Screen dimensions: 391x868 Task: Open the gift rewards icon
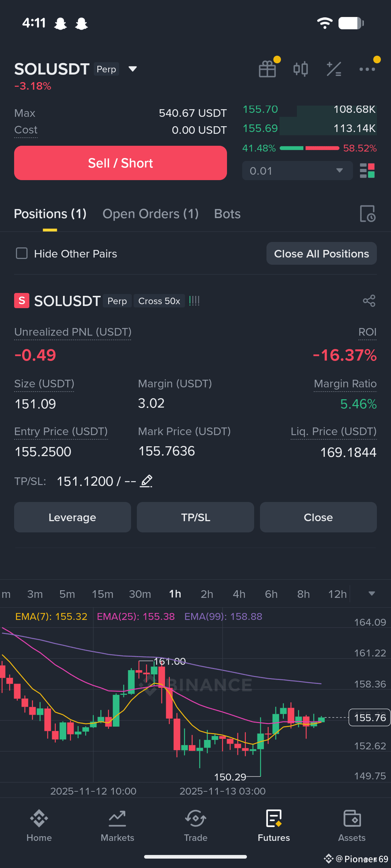coord(268,69)
